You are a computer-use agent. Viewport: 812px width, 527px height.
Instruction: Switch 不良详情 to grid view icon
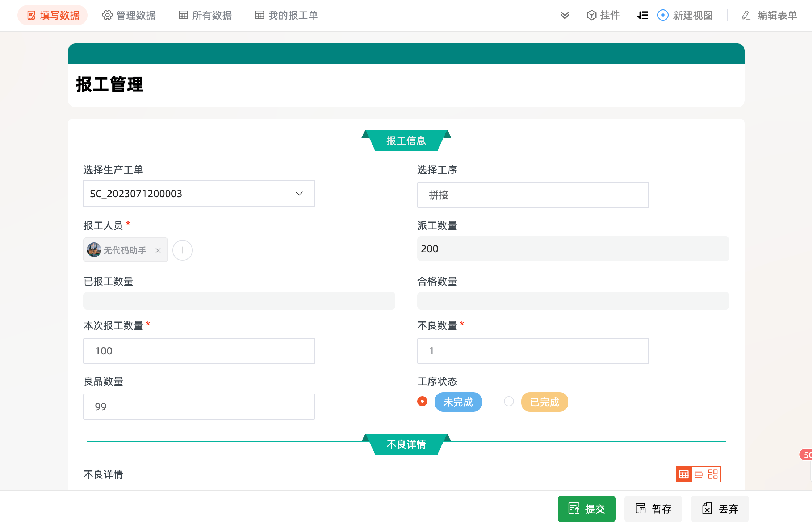713,474
